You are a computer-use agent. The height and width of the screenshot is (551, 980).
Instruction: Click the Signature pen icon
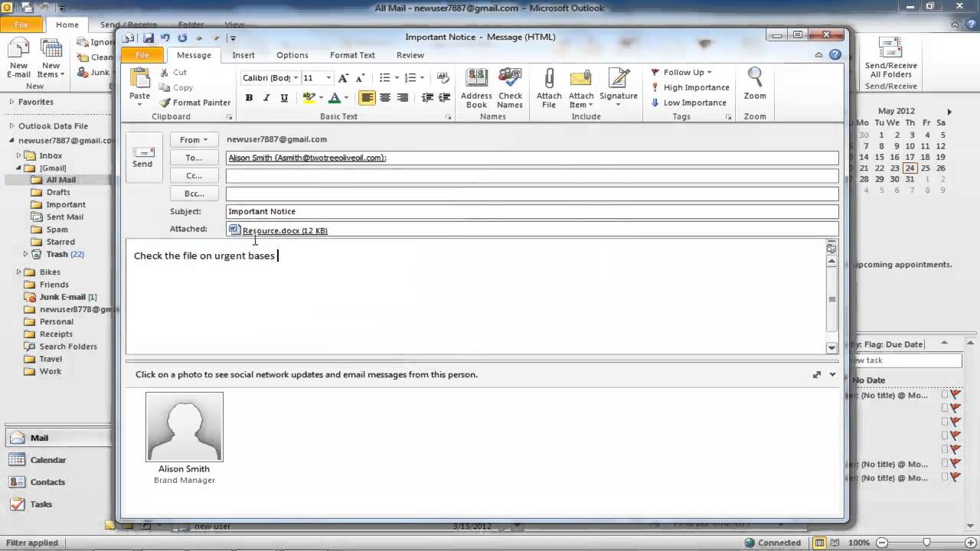pyautogui.click(x=618, y=79)
